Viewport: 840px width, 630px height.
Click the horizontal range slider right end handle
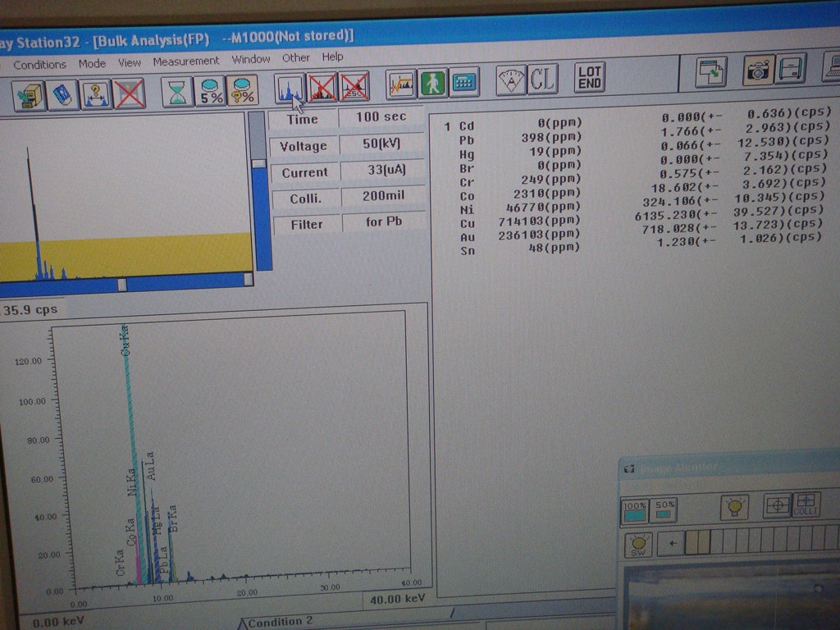(x=248, y=279)
